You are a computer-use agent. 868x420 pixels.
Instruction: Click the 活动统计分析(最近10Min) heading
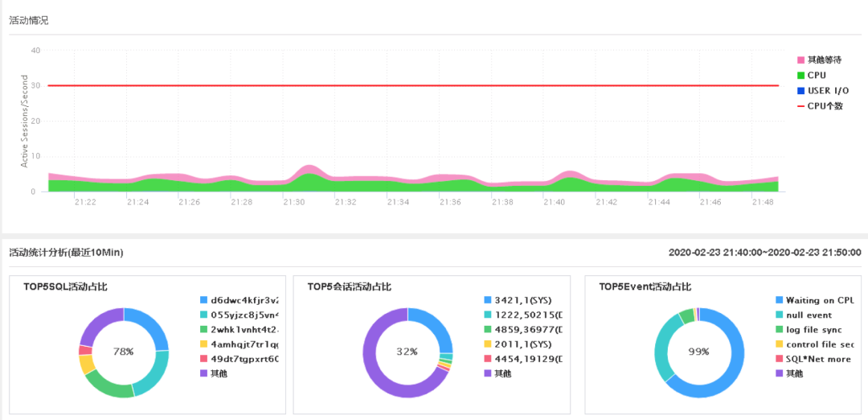[67, 253]
